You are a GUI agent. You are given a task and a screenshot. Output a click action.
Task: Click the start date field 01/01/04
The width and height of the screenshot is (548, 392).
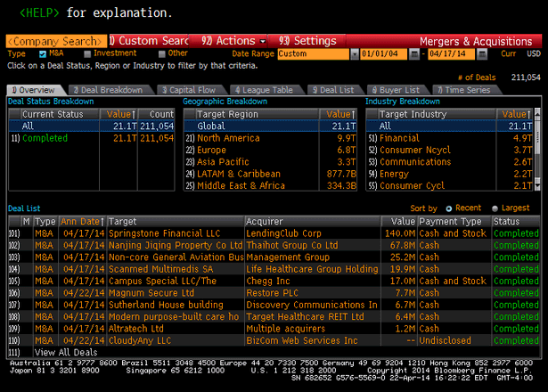pos(384,53)
